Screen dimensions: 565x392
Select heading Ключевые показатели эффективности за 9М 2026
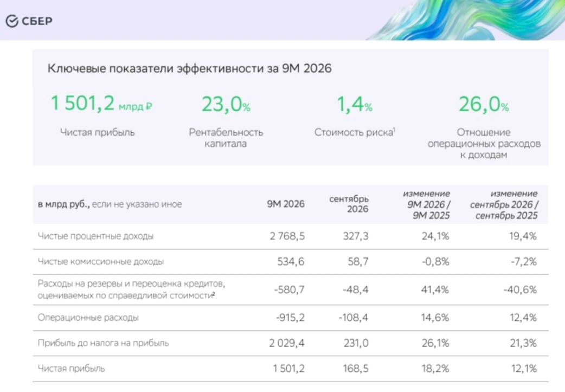point(190,68)
